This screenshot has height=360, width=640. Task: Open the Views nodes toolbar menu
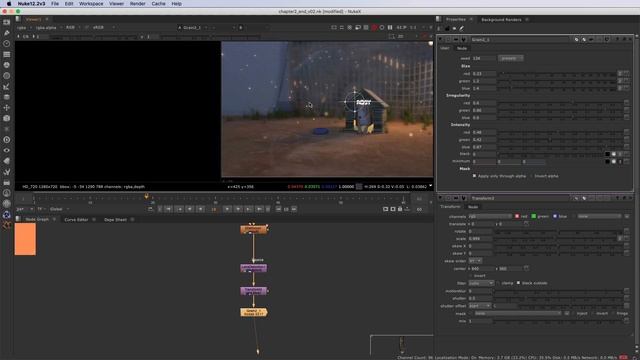click(7, 150)
